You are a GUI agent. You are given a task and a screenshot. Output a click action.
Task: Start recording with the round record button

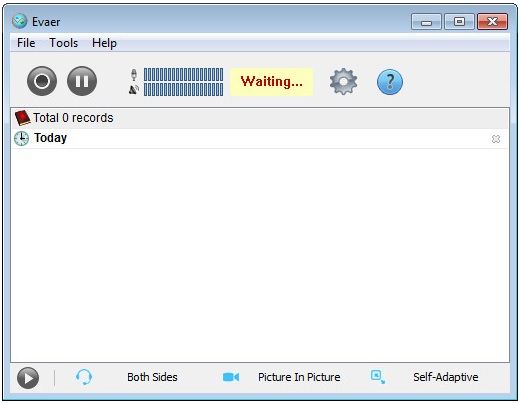42,81
